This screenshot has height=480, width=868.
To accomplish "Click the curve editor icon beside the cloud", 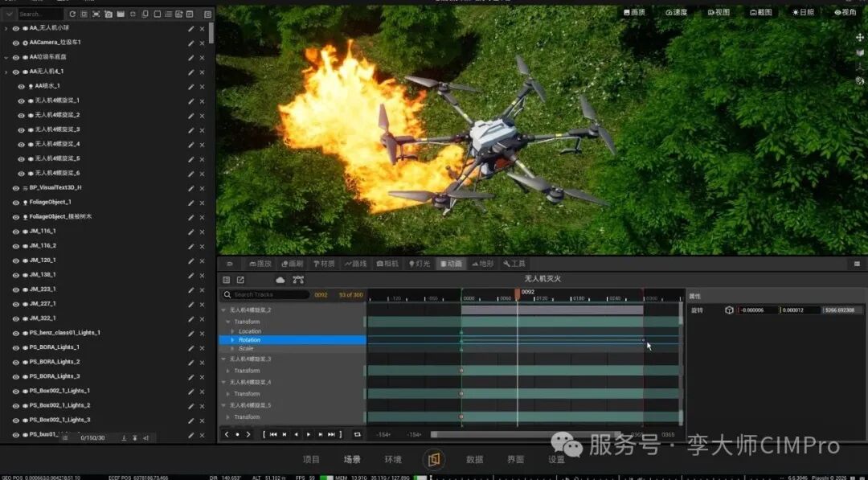I will coord(298,280).
